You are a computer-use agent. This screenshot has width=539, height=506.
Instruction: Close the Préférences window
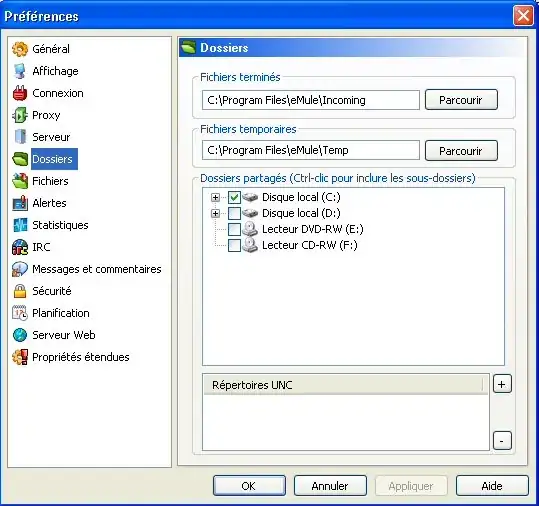(x=523, y=16)
